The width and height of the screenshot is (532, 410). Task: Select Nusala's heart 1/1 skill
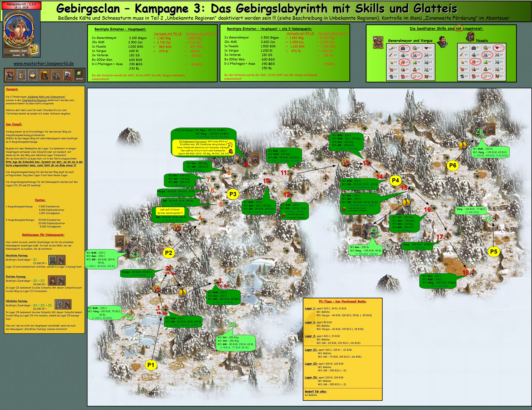click(x=499, y=48)
